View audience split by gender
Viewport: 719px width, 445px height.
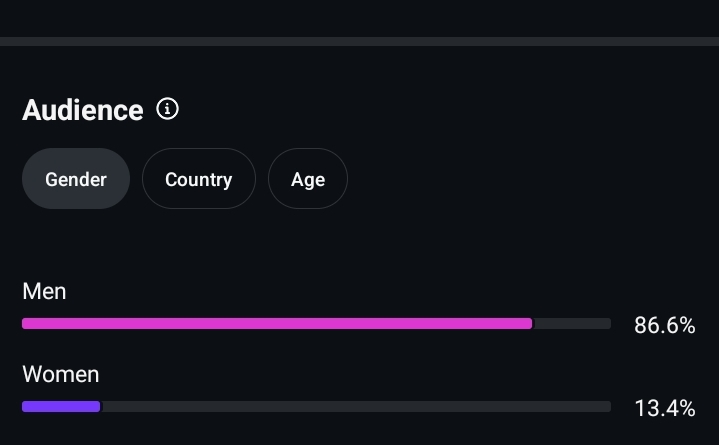point(76,179)
